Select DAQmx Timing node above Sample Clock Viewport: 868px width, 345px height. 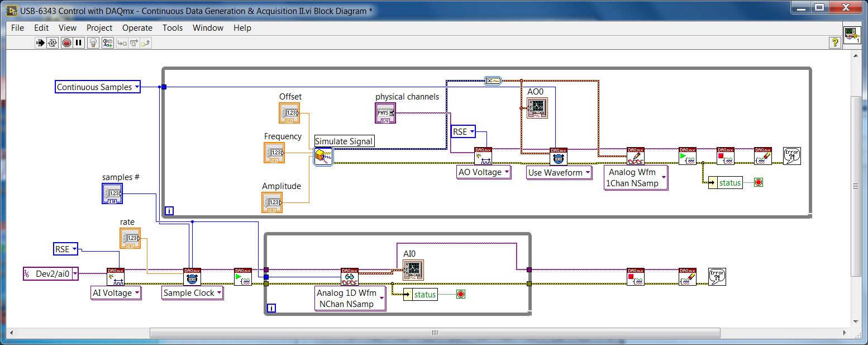[x=192, y=277]
